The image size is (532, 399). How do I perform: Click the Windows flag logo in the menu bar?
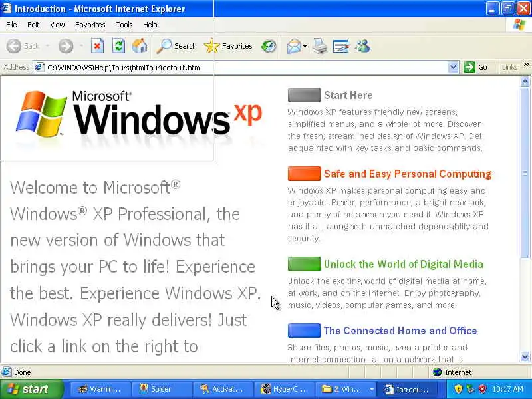point(519,25)
